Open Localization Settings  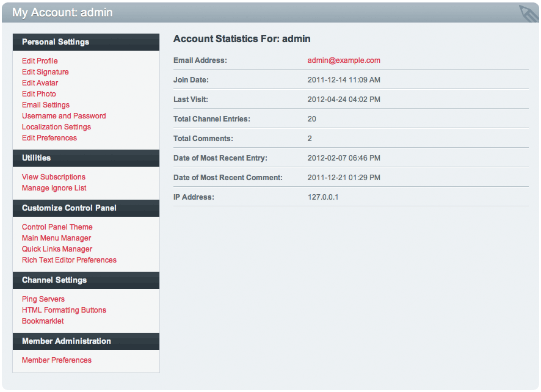[56, 126]
